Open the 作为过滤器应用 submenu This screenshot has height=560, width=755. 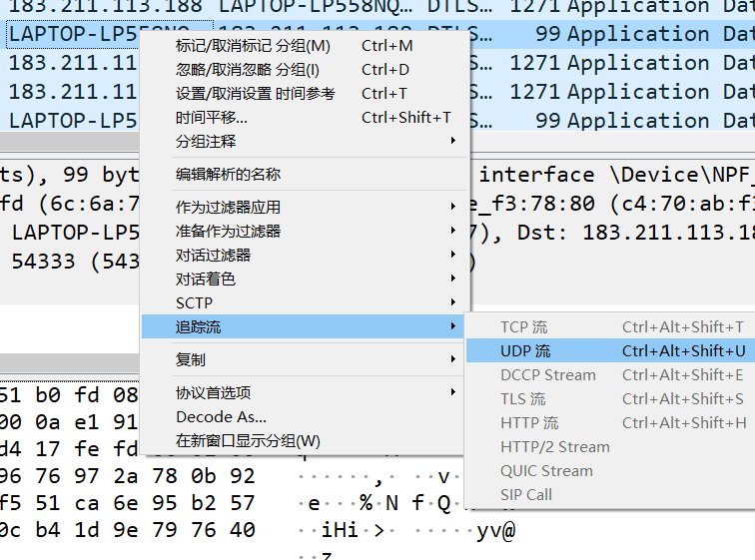303,208
